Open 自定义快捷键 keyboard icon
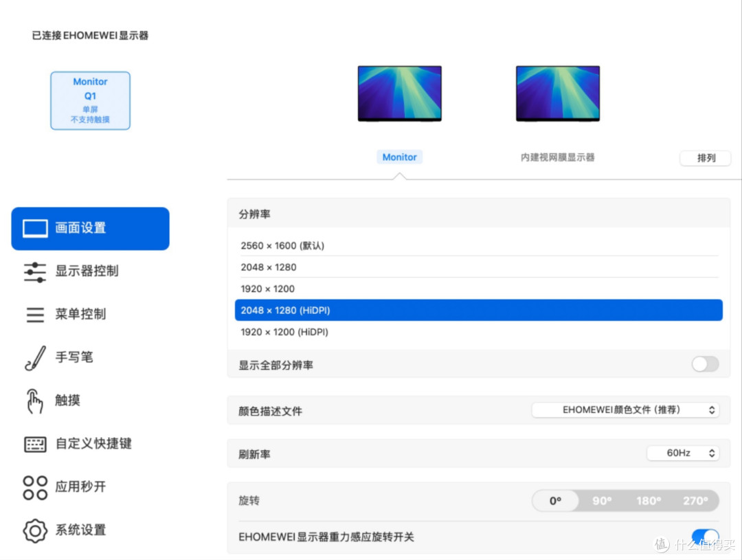The image size is (742, 560). pos(35,444)
